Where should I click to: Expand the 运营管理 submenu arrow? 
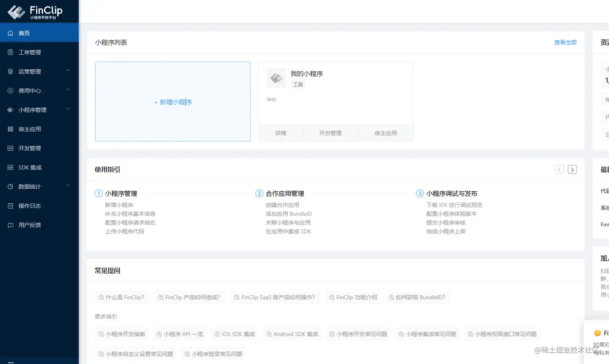68,70
